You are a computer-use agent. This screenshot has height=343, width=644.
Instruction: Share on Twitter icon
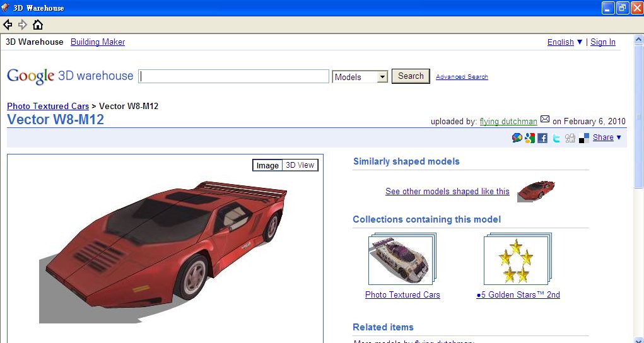click(x=556, y=138)
